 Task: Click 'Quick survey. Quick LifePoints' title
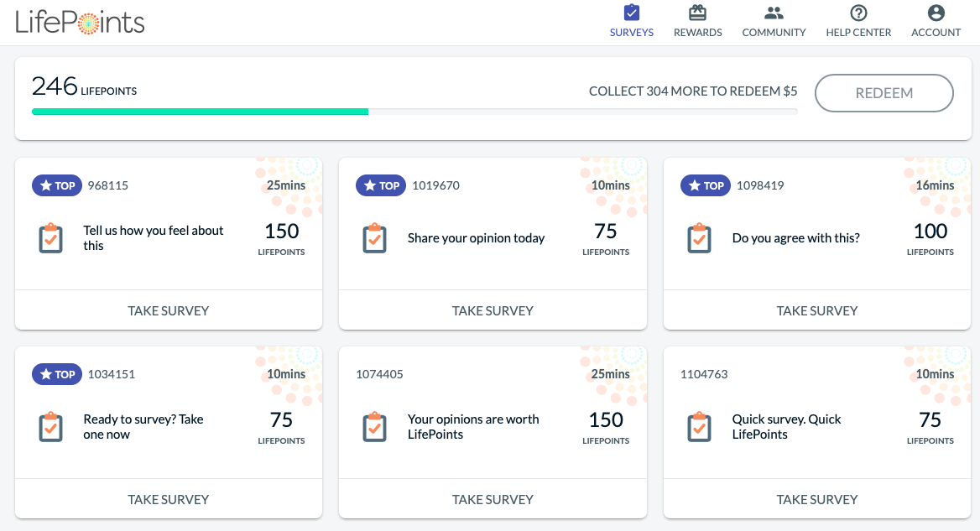[786, 427]
